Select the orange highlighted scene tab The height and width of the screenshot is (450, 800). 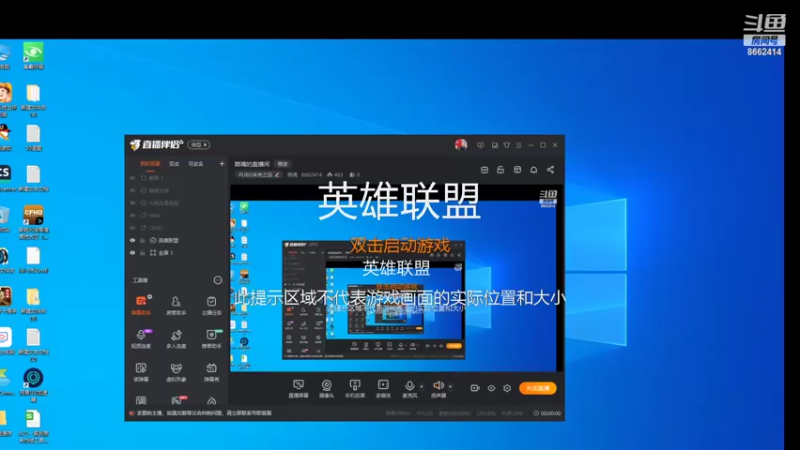pos(150,164)
